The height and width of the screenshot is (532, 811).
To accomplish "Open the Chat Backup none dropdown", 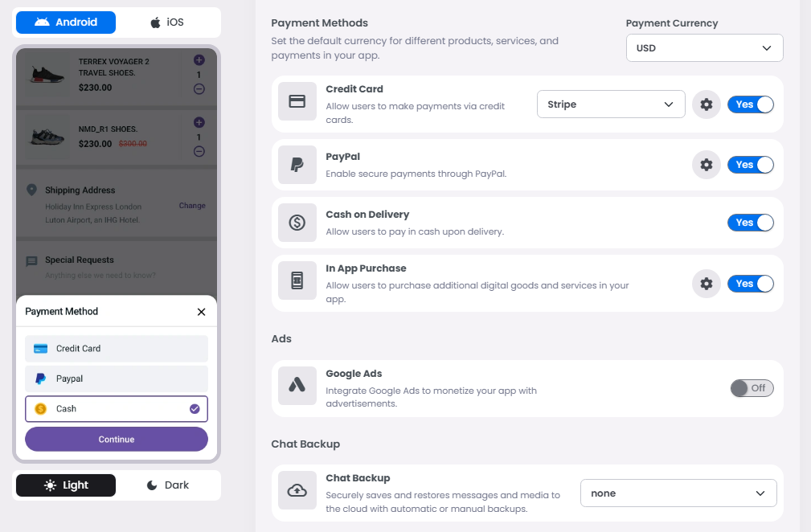I will [678, 493].
